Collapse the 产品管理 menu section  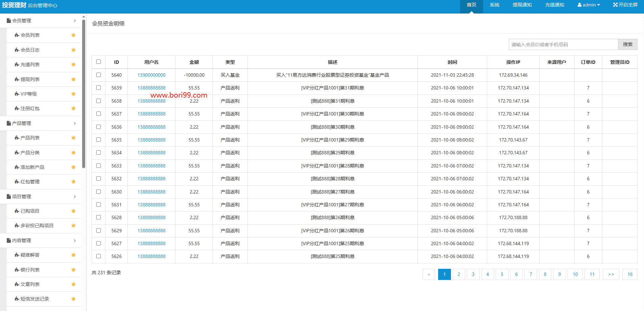point(41,123)
